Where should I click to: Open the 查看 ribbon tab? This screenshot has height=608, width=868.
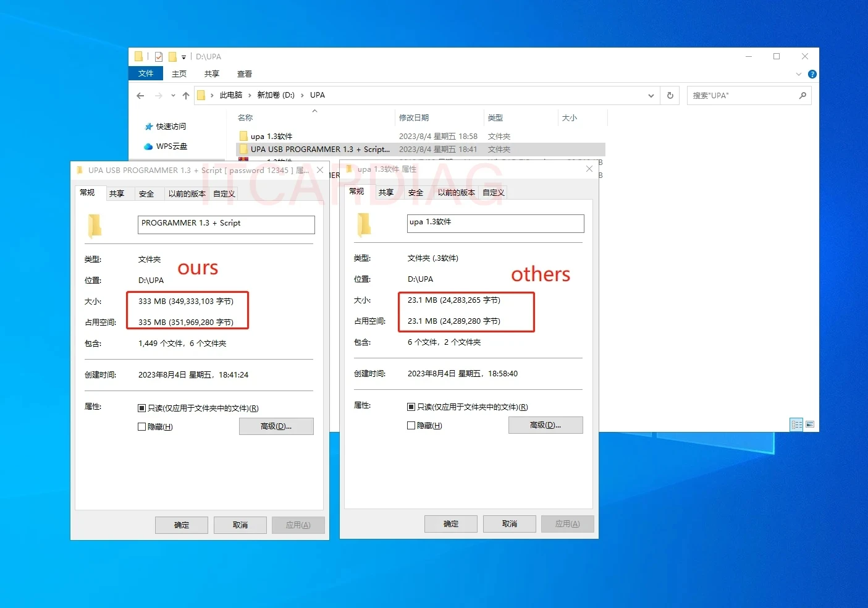(245, 74)
